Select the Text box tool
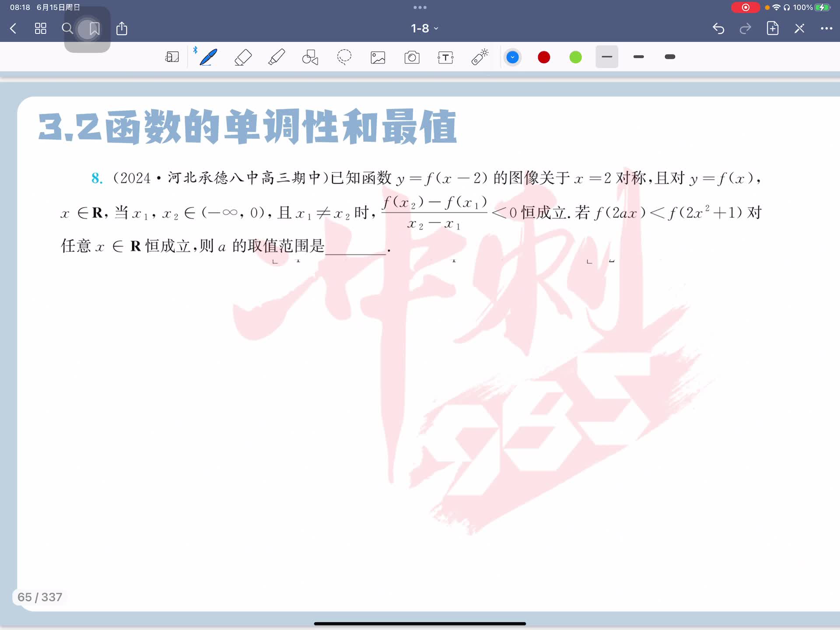840x630 pixels. 445,57
